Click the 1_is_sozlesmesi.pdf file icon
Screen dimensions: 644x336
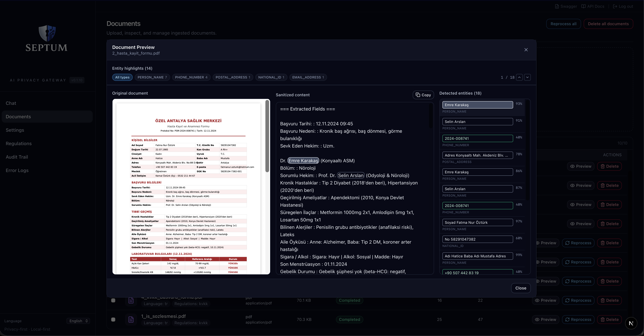click(131, 320)
